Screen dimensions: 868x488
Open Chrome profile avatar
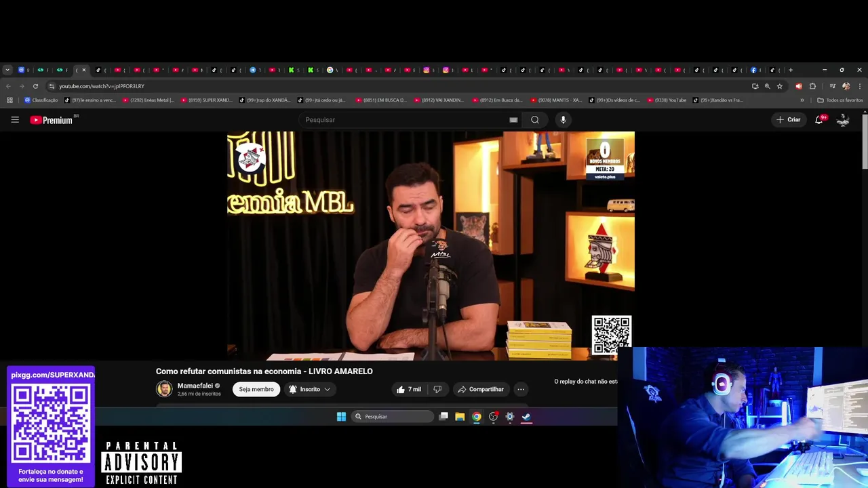click(846, 86)
